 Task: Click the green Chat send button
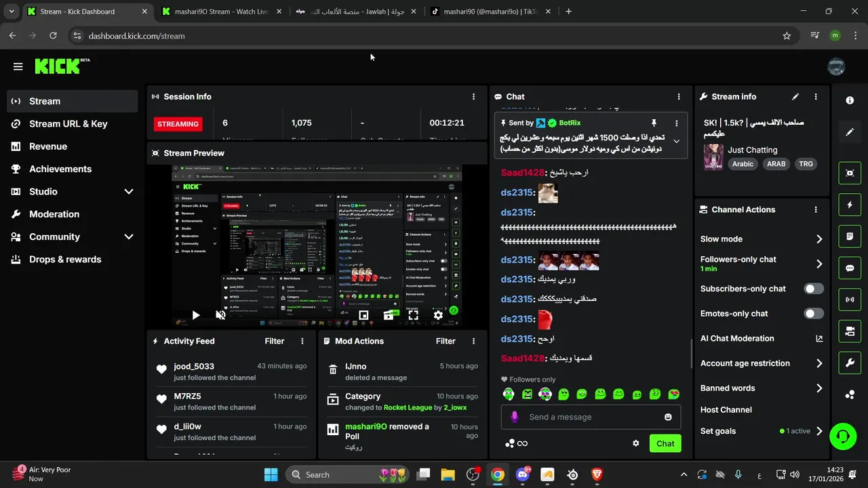pyautogui.click(x=665, y=444)
